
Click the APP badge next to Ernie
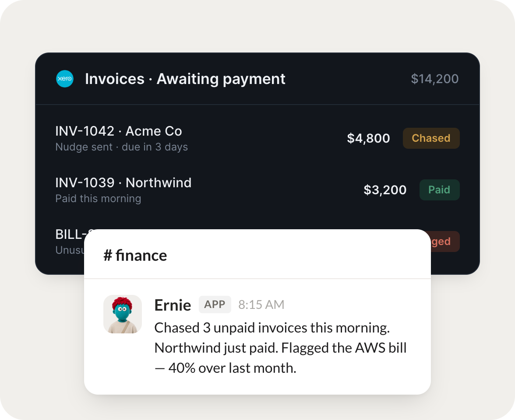215,304
